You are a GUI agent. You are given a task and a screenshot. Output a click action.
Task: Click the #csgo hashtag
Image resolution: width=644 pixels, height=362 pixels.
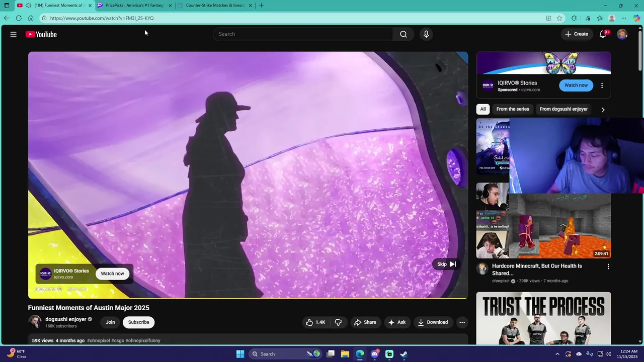(118, 341)
